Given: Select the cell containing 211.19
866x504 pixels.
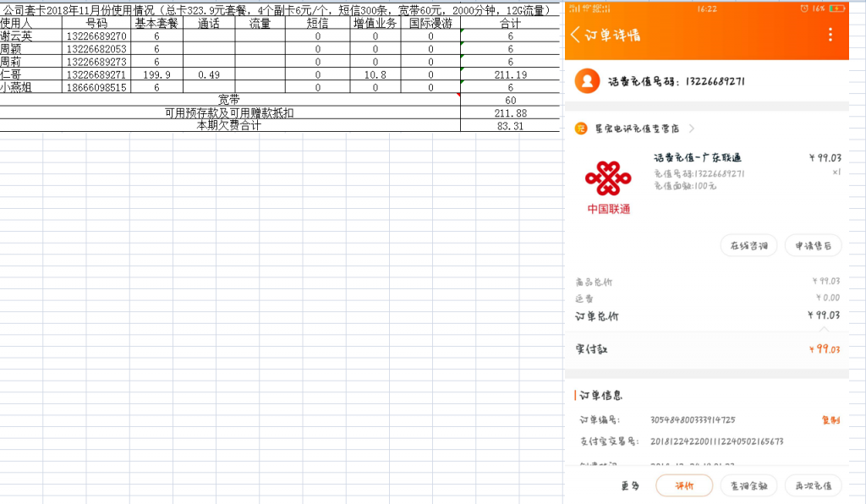Looking at the screenshot, I should [510, 74].
